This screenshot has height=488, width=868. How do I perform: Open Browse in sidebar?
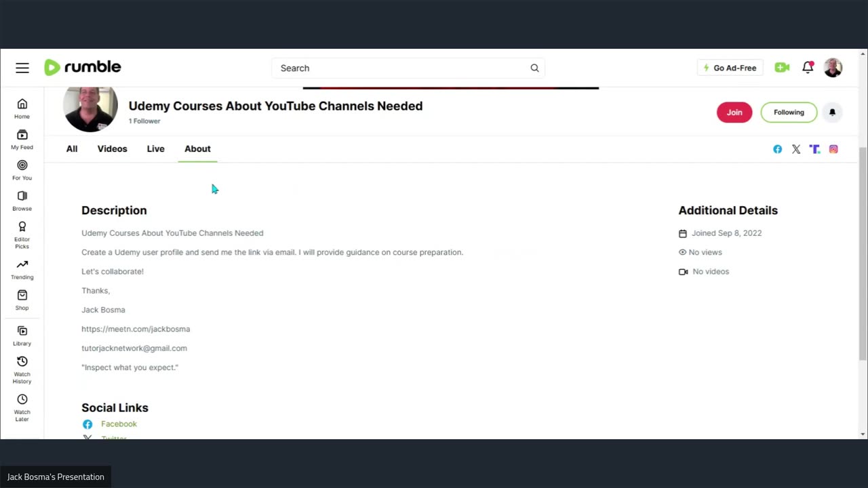[x=22, y=201]
